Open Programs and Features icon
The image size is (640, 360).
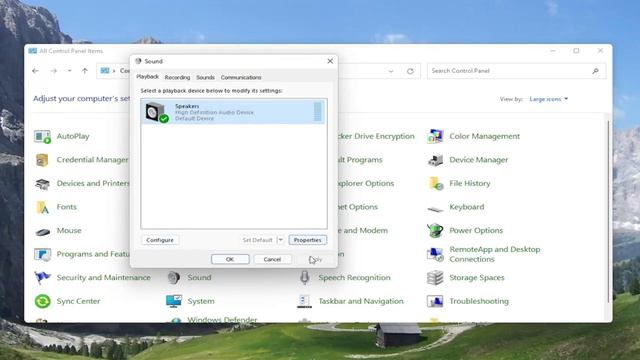(x=42, y=255)
